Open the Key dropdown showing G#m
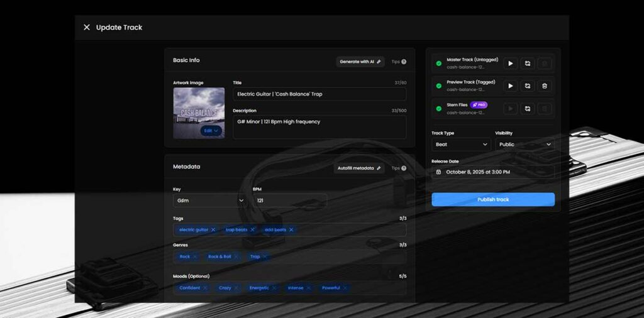This screenshot has height=318, width=644. tap(210, 200)
